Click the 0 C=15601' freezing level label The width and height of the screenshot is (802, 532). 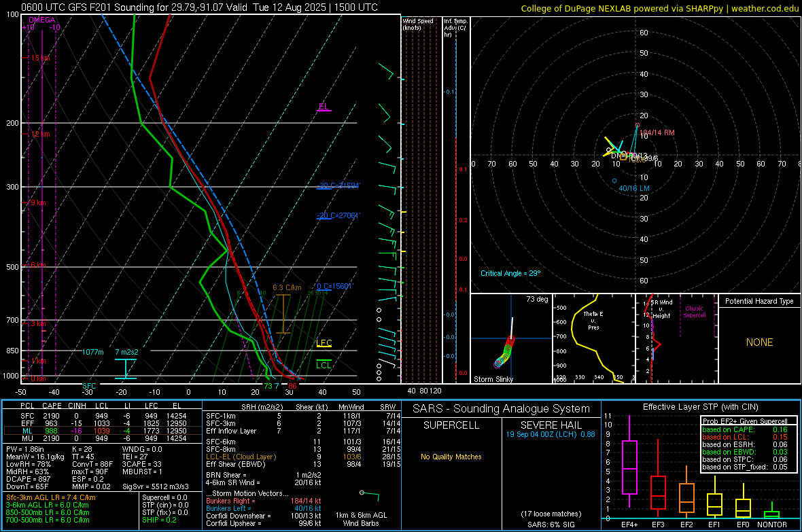pos(335,287)
